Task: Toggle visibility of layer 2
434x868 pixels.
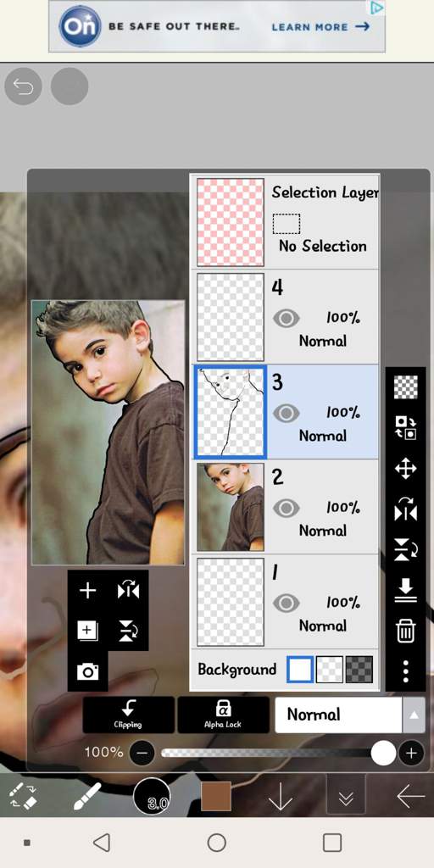Action: click(x=287, y=509)
